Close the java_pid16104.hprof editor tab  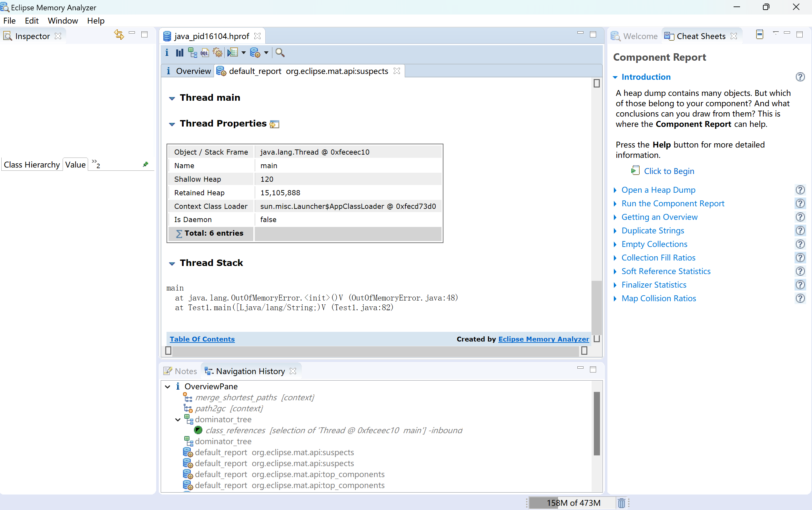[x=257, y=36]
